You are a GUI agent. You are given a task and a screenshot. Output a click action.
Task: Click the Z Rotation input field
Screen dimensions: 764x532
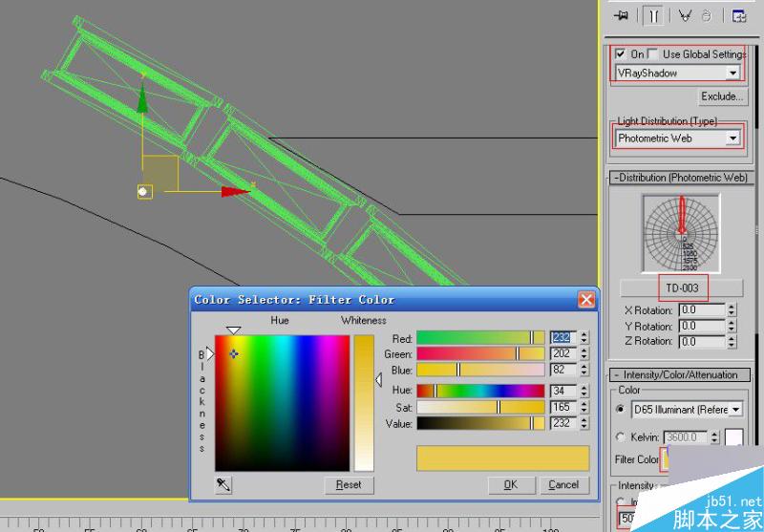click(x=702, y=342)
